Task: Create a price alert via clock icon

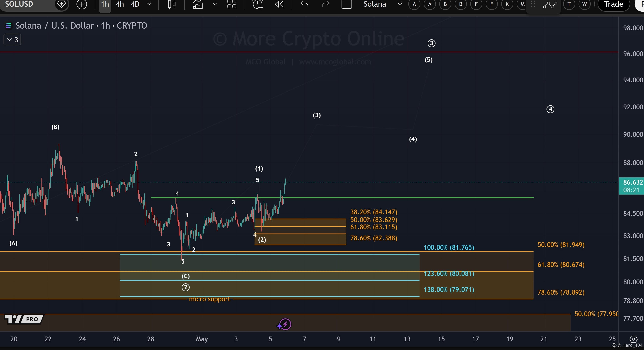Action: (258, 4)
